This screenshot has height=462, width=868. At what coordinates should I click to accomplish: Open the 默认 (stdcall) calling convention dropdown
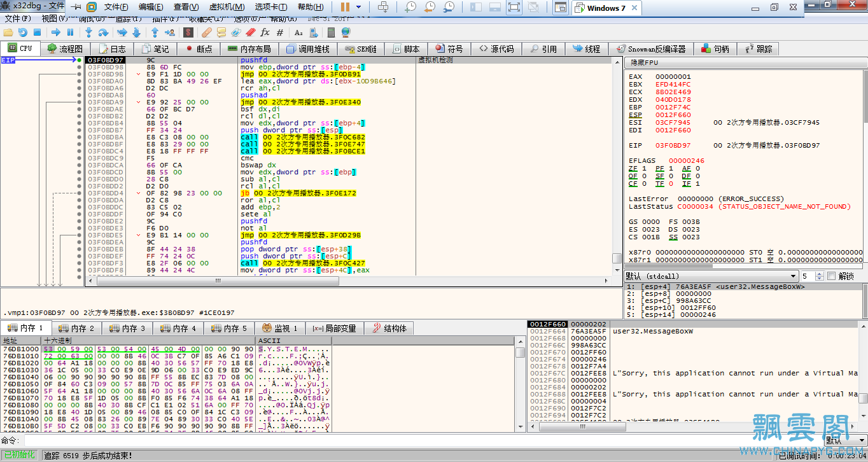pyautogui.click(x=711, y=276)
